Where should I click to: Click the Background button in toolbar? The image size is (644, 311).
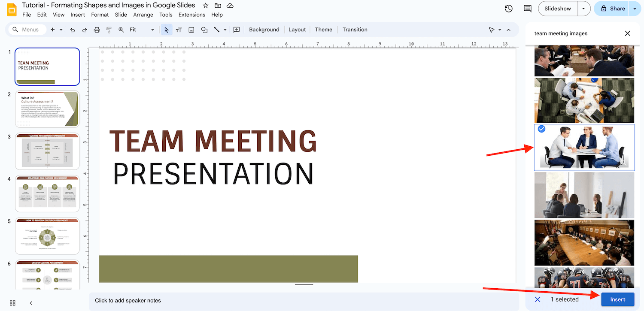click(x=264, y=30)
